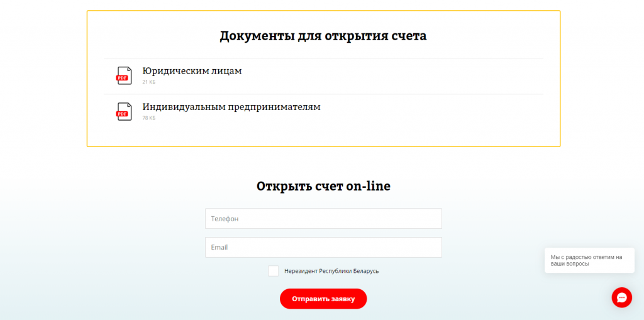644x320 pixels.
Task: Open the red chat bubble icon
Action: 621,297
